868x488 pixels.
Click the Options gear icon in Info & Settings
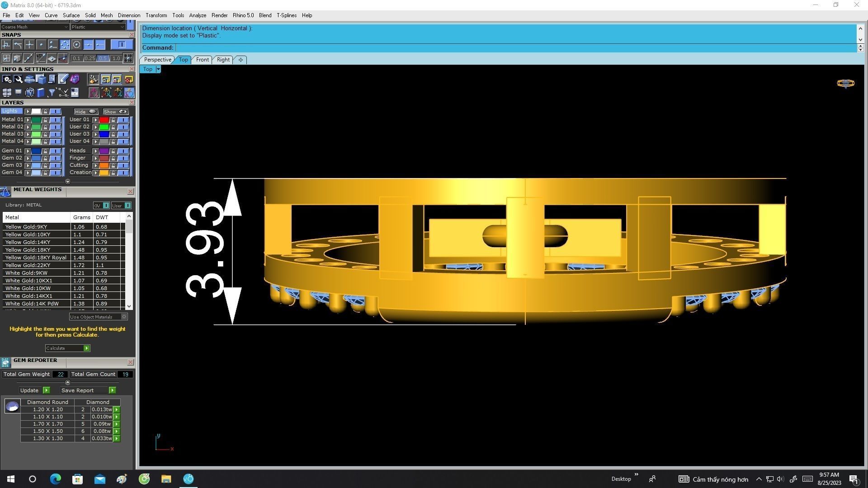pos(7,80)
